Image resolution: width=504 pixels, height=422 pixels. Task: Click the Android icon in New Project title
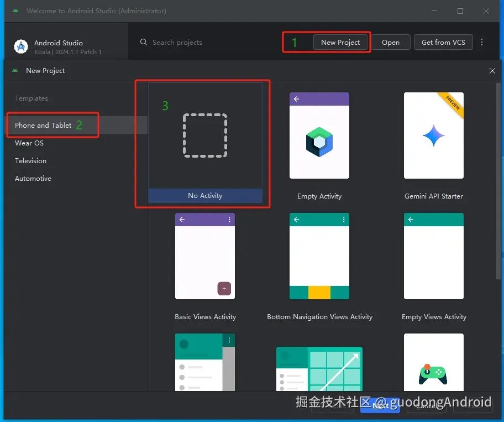(15, 70)
